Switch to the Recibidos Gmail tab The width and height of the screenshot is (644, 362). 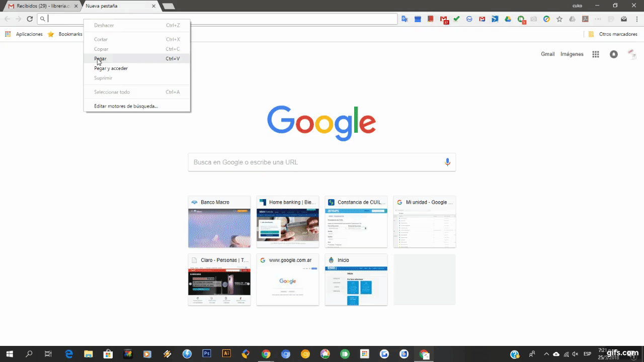43,6
